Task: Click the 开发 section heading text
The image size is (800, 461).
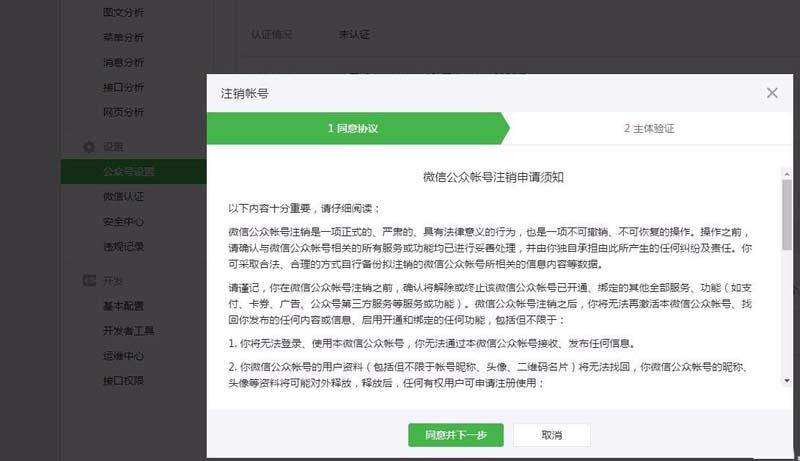Action: coord(113,280)
